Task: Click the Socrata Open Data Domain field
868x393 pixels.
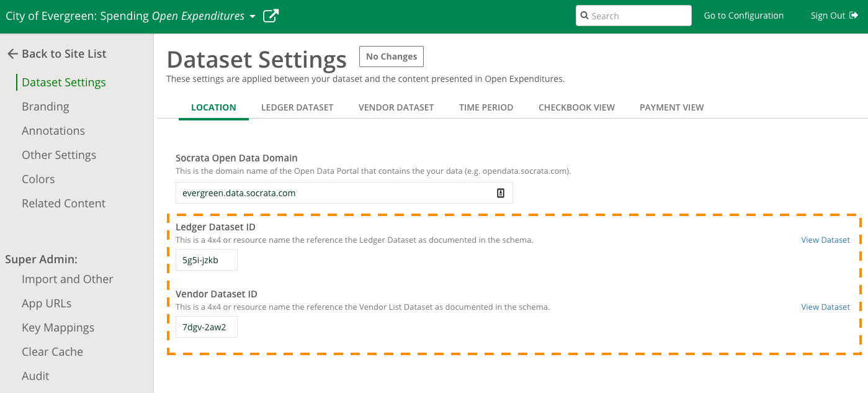Action: pyautogui.click(x=344, y=193)
